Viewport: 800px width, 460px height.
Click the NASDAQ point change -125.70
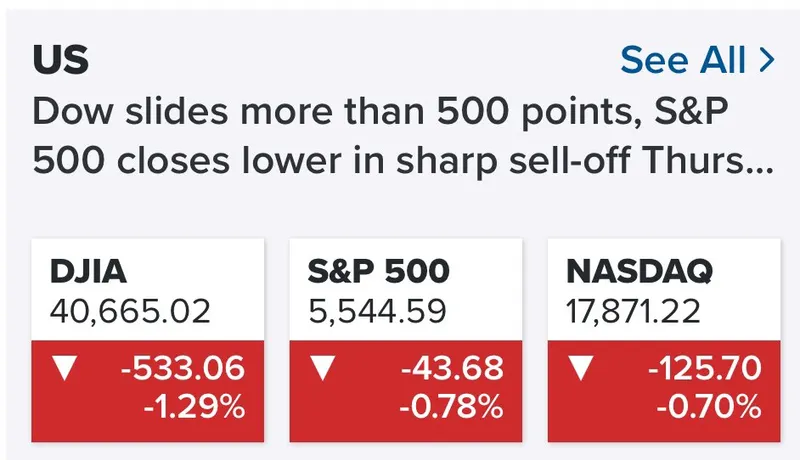[x=705, y=370]
